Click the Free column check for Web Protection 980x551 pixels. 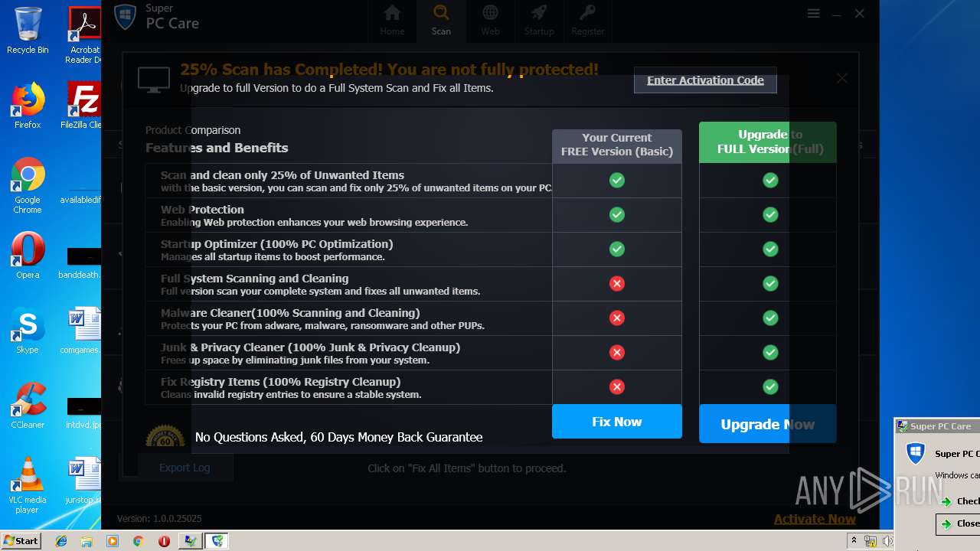(x=617, y=215)
